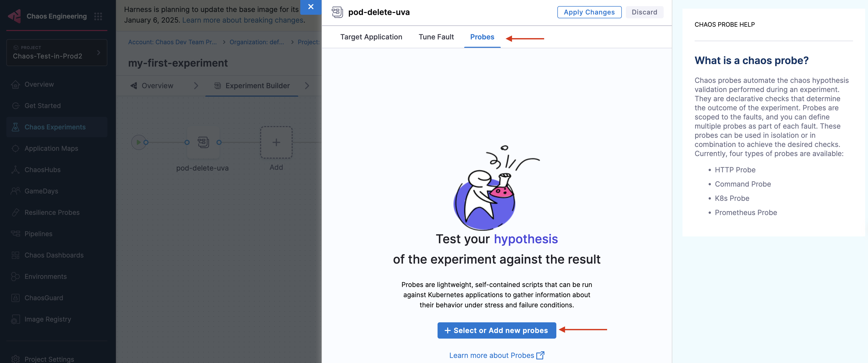Click the Harness Chaos Engineering logo

point(14,16)
